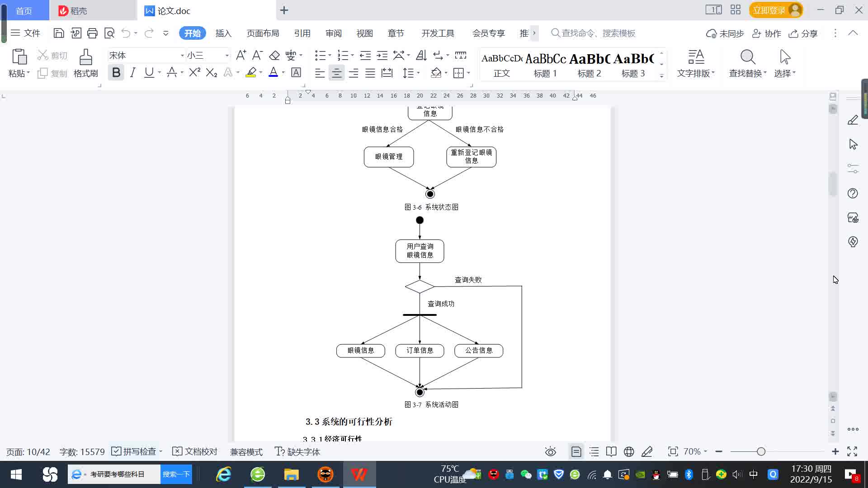Click the yellow highlight color swatch

click(251, 72)
